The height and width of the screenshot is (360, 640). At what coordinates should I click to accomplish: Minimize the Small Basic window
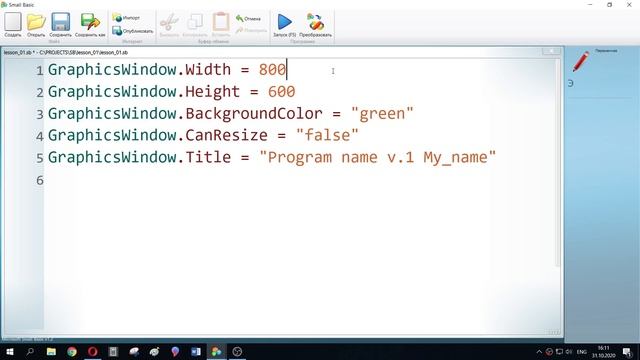590,4
